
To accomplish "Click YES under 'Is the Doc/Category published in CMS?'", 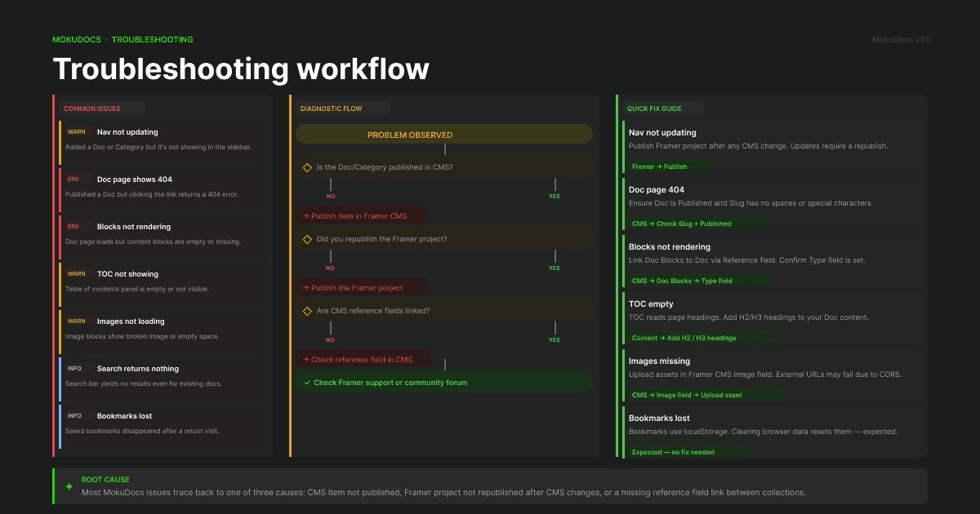I will tap(555, 196).
